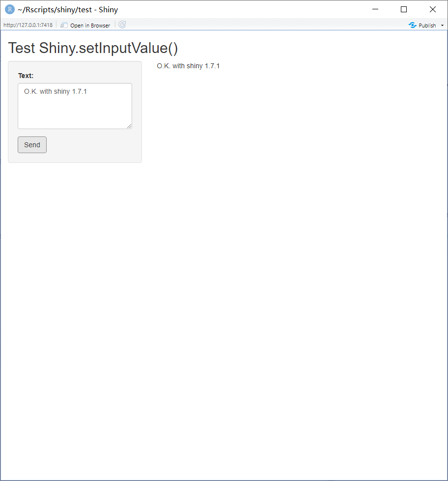Maximize the Shiny window
This screenshot has width=448, height=481.
(404, 9)
